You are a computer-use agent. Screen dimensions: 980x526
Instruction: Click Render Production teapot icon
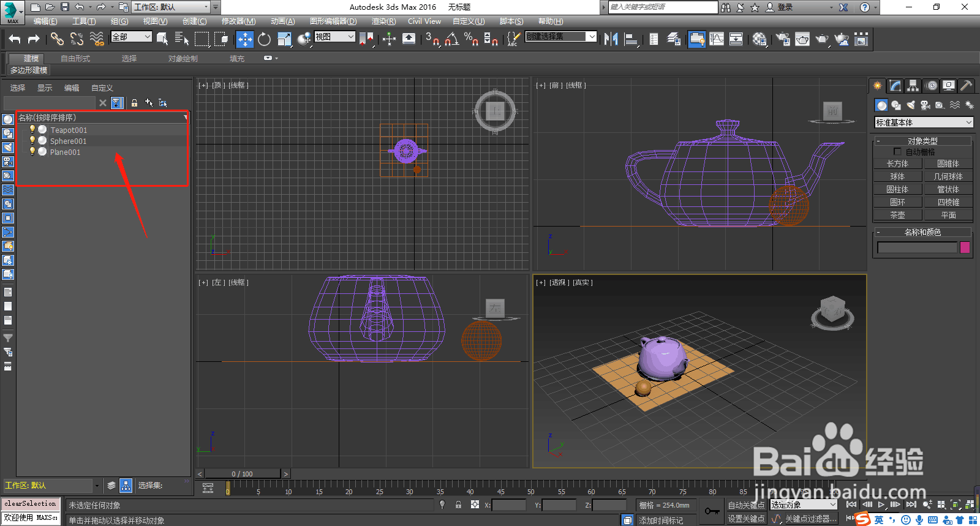[822, 39]
